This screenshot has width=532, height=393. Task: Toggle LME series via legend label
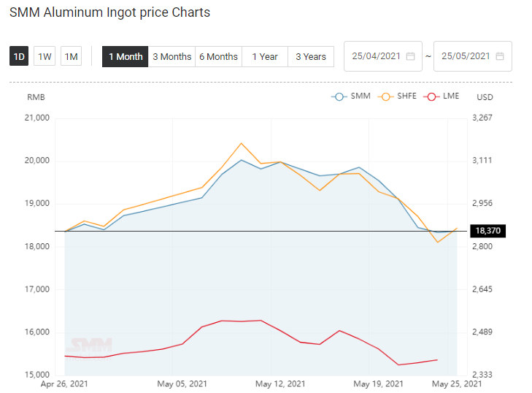click(x=451, y=96)
